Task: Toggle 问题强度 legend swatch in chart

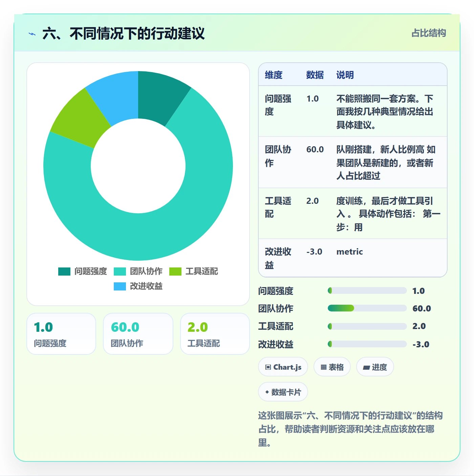Action: tap(64, 272)
